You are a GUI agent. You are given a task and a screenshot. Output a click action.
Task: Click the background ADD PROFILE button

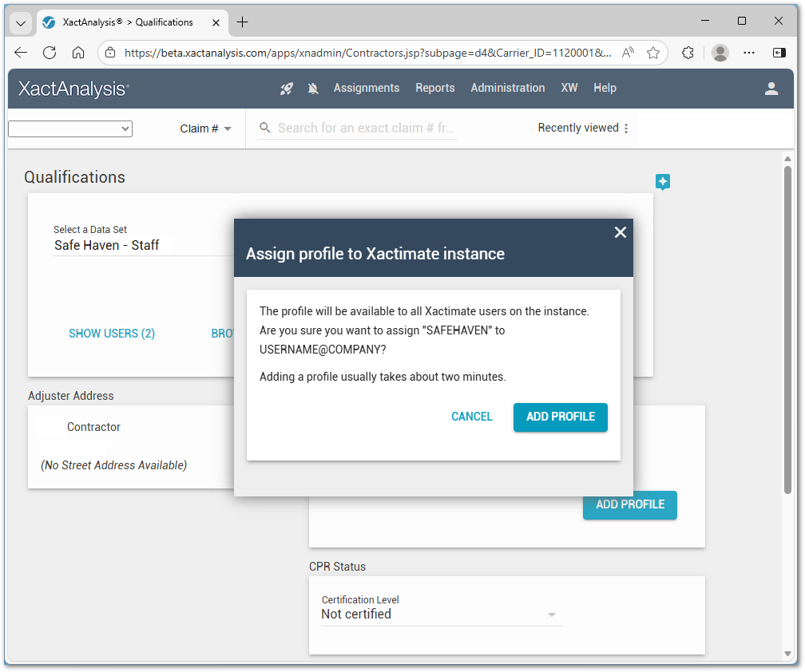[630, 505]
